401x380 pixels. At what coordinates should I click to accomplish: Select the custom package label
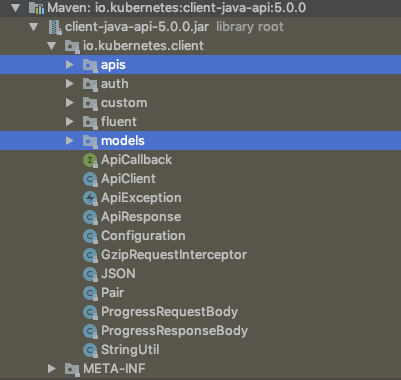click(124, 103)
